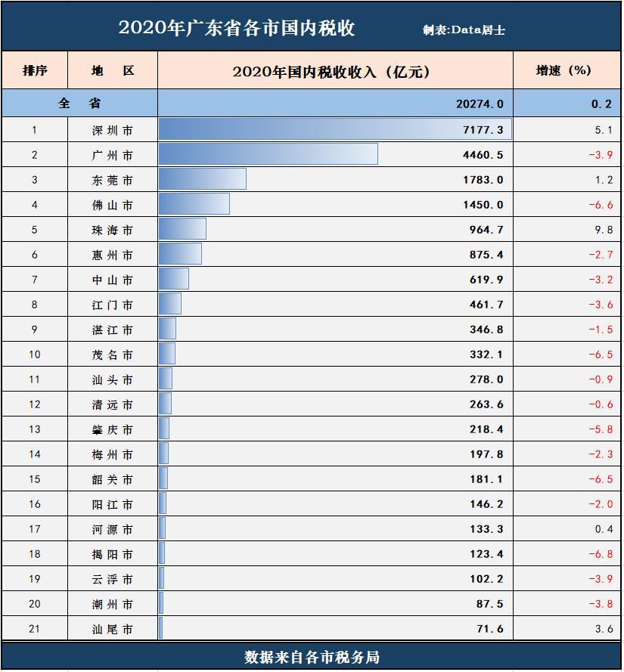624x672 pixels.
Task: Click the data bar in 东莞市 row
Action: [203, 179]
